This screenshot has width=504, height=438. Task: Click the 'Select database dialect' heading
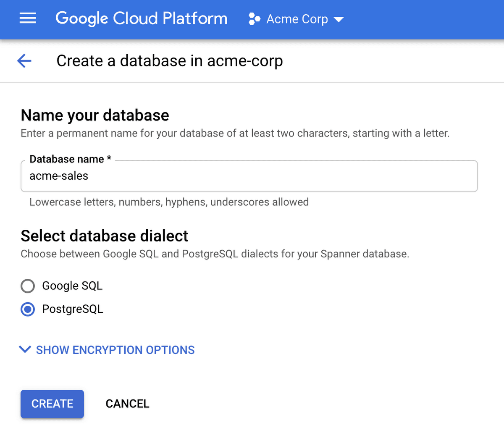(105, 236)
